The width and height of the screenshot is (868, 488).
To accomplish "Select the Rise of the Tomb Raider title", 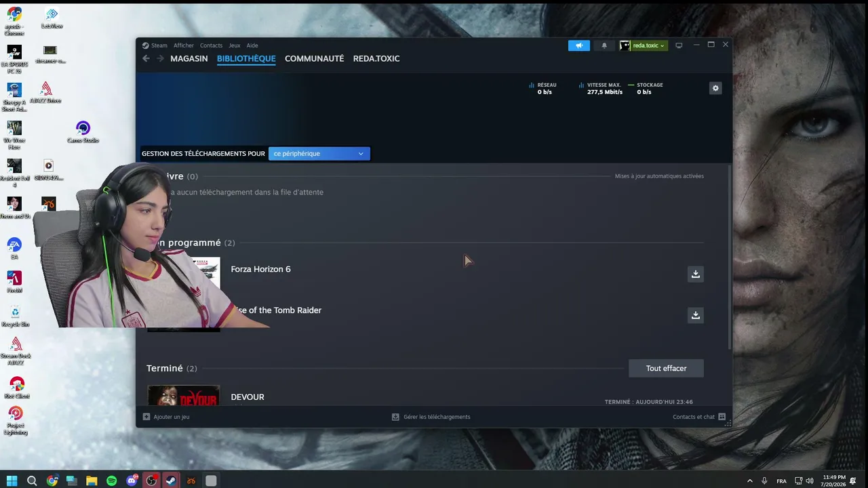I will pyautogui.click(x=278, y=310).
